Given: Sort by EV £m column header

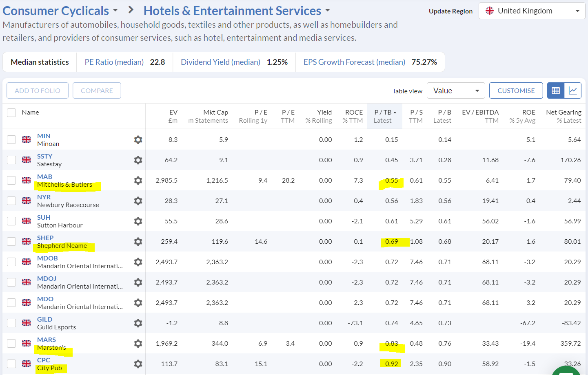Looking at the screenshot, I should click(173, 116).
